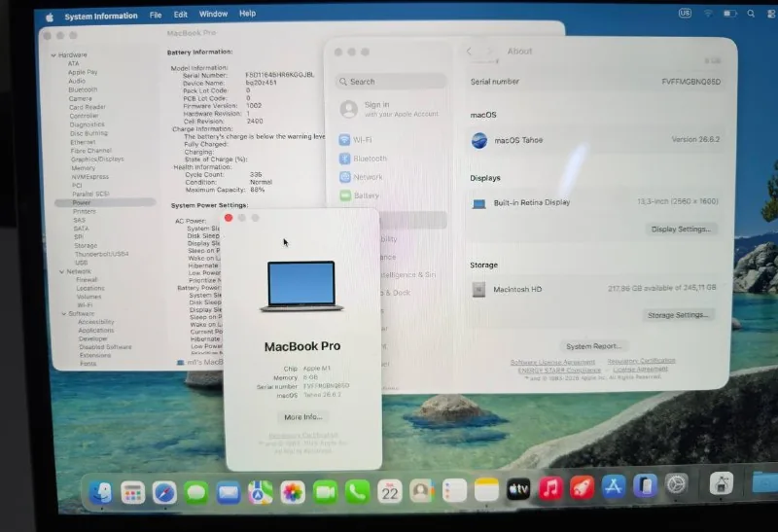
Task: Open iPhone Mirroring in the Dock
Action: [x=645, y=485]
